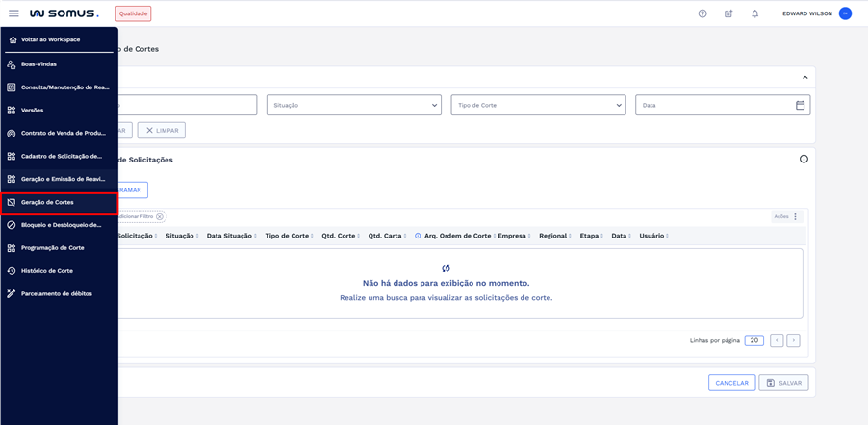Click the hamburger menu icon

coord(13,13)
